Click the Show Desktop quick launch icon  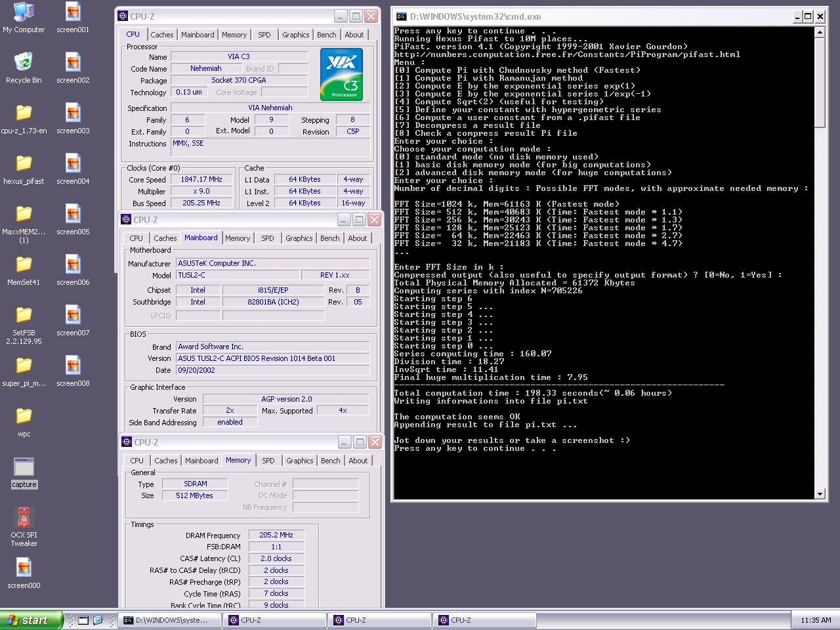[x=83, y=620]
